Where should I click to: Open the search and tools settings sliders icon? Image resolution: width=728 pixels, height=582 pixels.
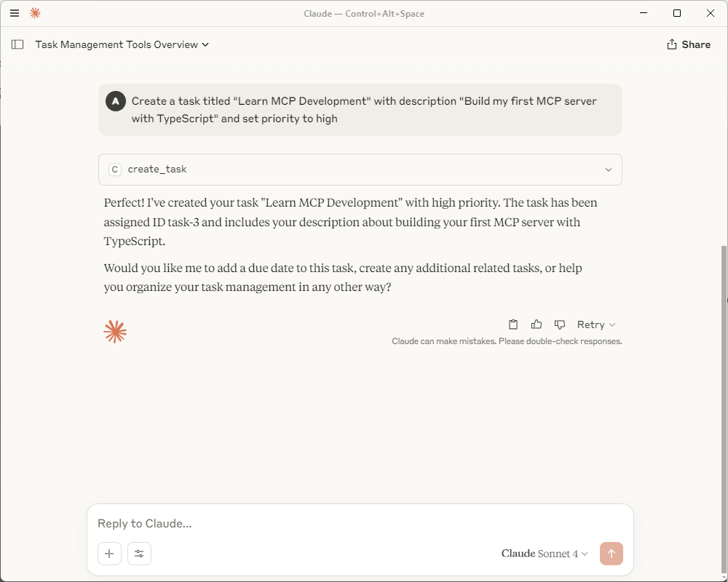point(139,554)
